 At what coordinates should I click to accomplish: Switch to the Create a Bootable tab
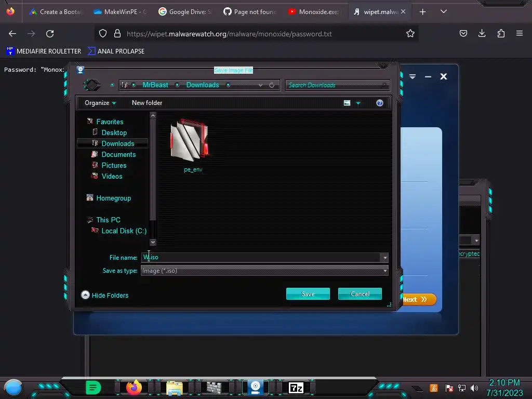[55, 12]
